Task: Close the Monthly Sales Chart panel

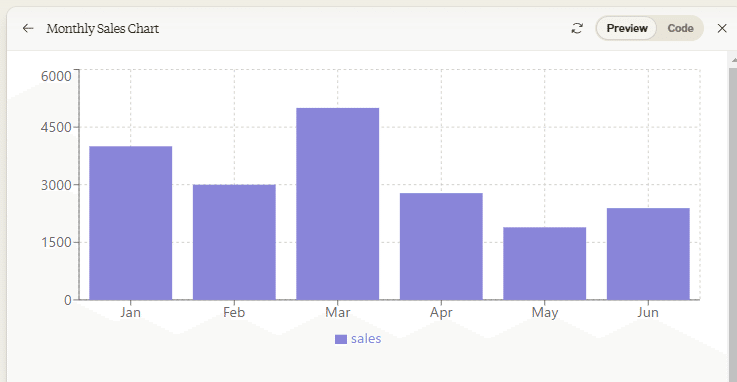Action: click(x=722, y=29)
